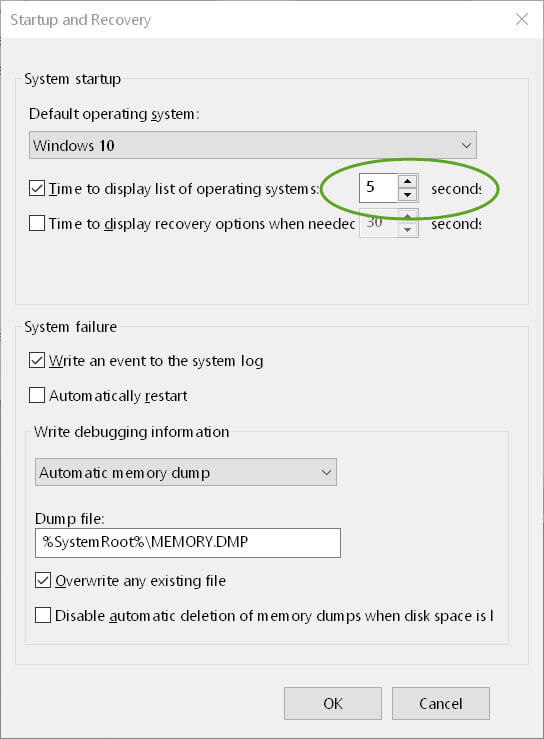Click the OK button
This screenshot has height=739, width=544.
(333, 703)
